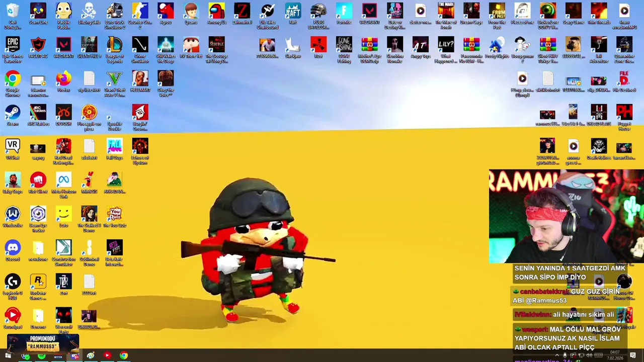Open Baby Steps game icon

coord(13,183)
